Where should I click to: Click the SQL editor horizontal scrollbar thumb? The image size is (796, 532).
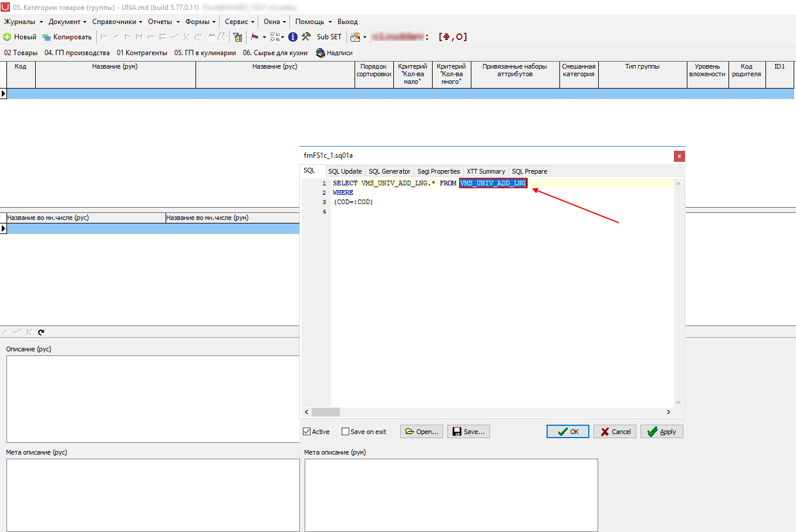pos(326,412)
